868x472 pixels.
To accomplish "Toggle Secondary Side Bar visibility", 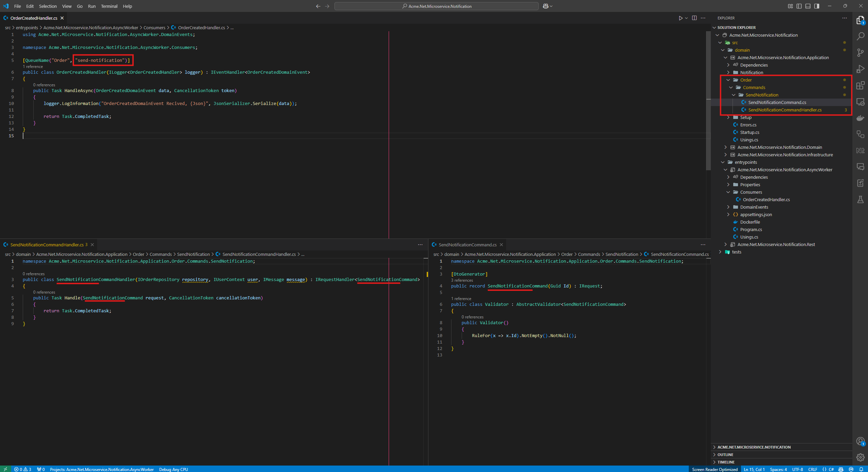I will point(817,6).
